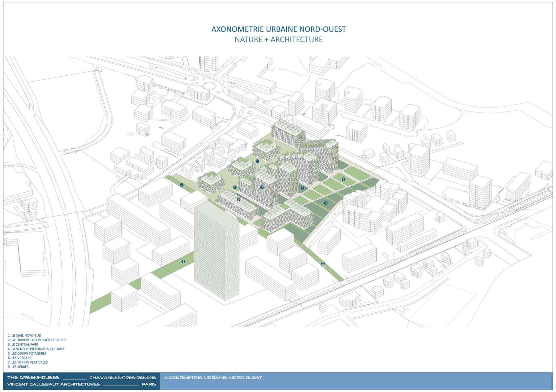Click marker 4 on the pedestrian lane

click(x=235, y=187)
